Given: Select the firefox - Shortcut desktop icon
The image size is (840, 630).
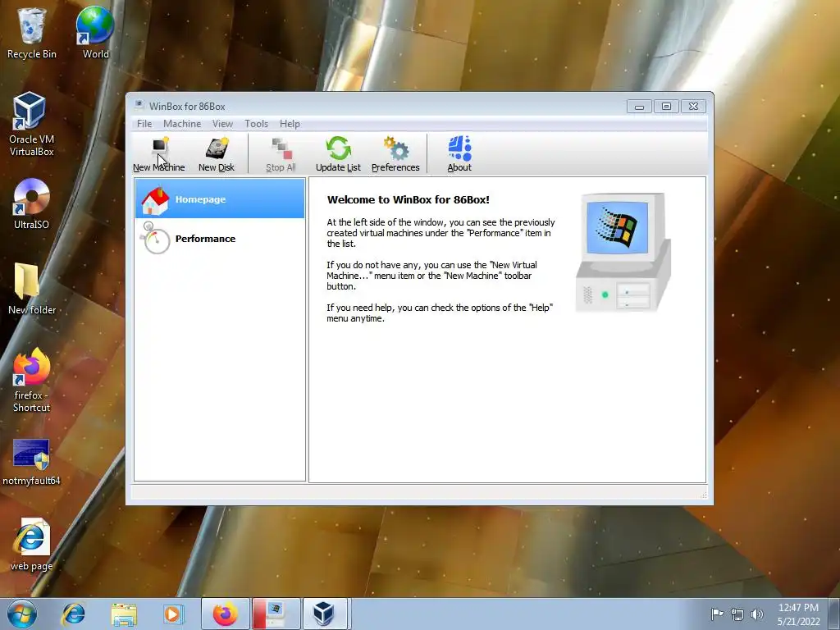Looking at the screenshot, I should click(32, 381).
